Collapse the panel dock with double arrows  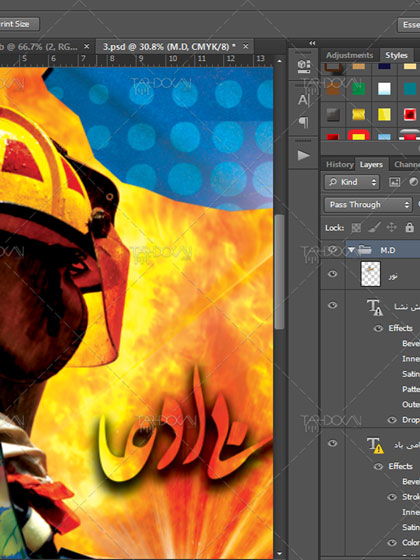(x=312, y=43)
